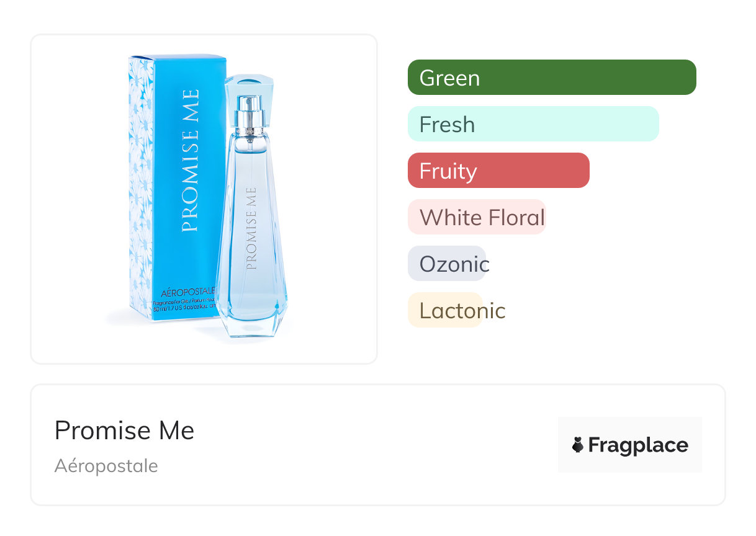Click the floral pattern side of box
This screenshot has width=756, height=536.
point(141,186)
